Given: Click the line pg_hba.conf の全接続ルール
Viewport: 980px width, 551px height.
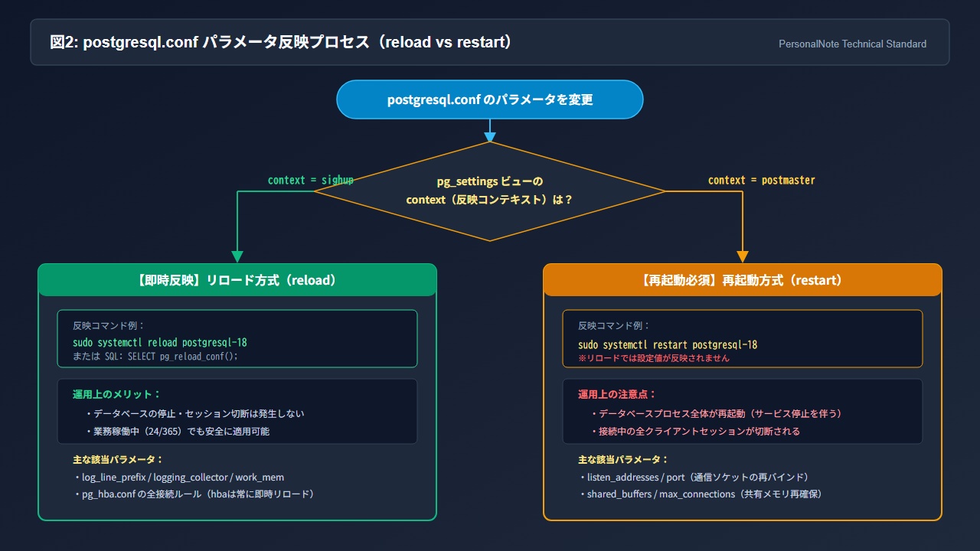Looking at the screenshot, I should 194,494.
